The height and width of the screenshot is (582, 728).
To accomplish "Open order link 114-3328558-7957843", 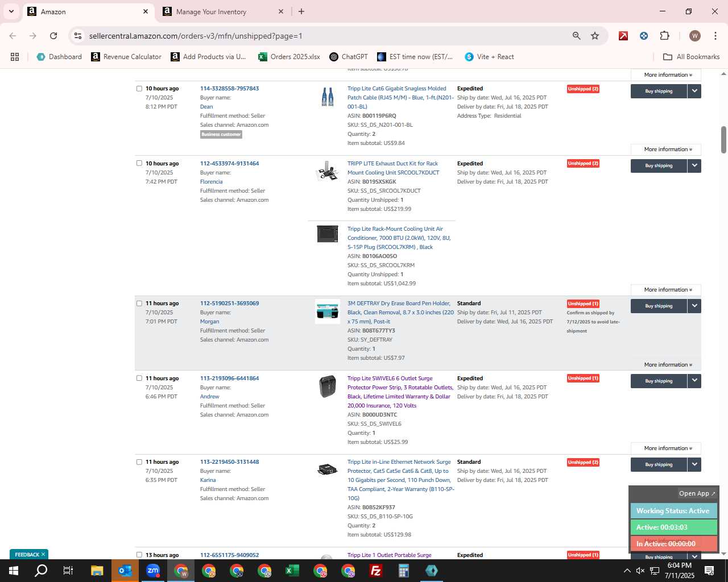I will point(229,88).
